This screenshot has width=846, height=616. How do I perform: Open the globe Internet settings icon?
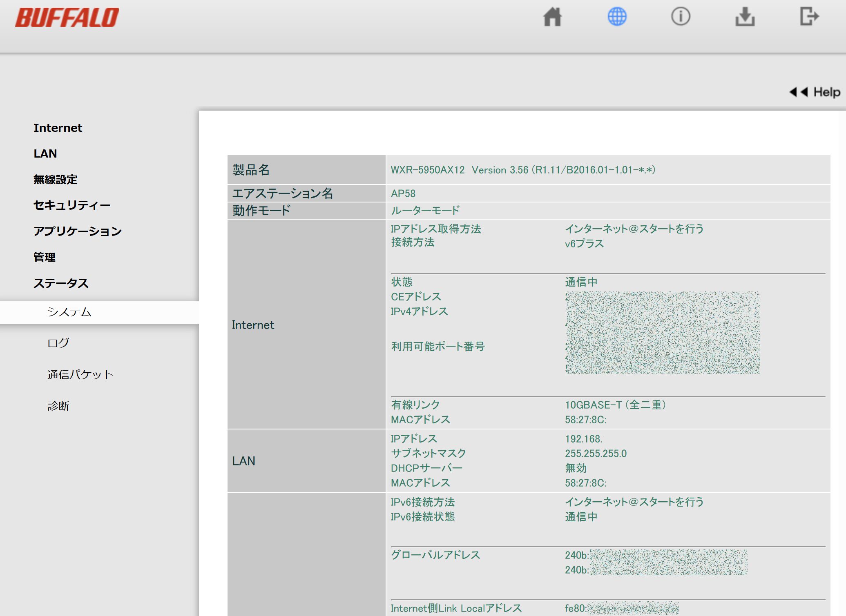tap(617, 17)
